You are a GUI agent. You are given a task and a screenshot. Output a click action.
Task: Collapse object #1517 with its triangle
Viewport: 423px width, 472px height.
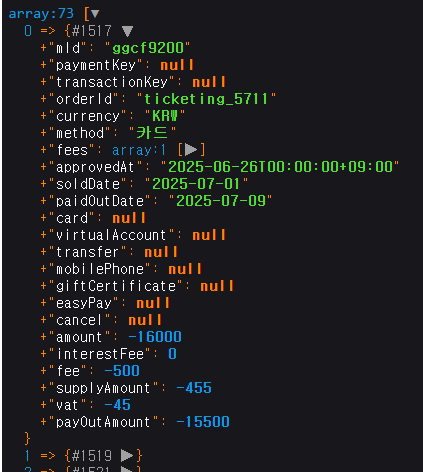[127, 31]
